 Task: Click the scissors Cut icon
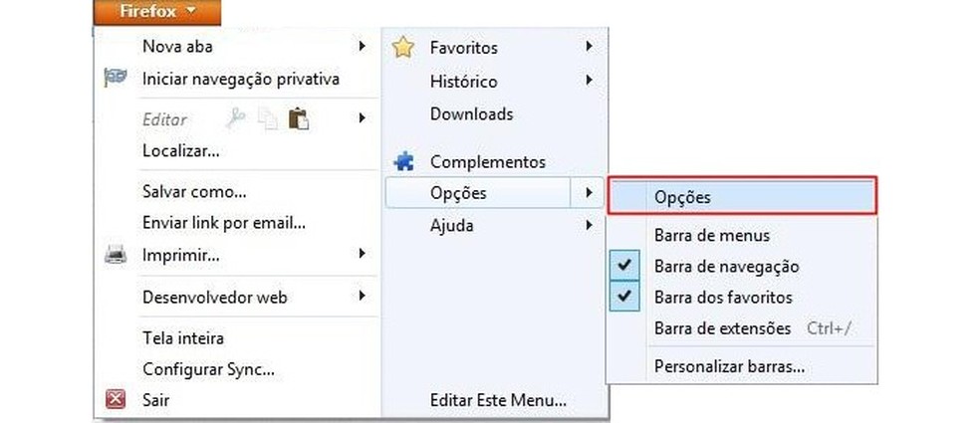click(236, 118)
